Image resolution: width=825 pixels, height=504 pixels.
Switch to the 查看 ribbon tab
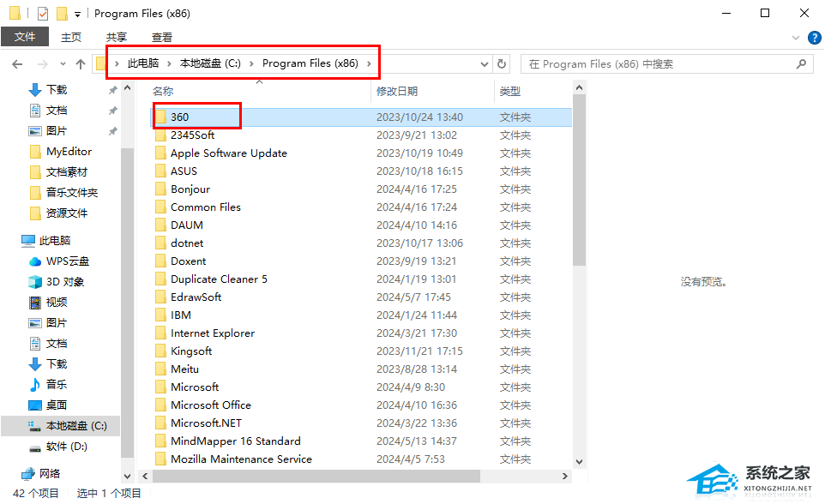[161, 37]
